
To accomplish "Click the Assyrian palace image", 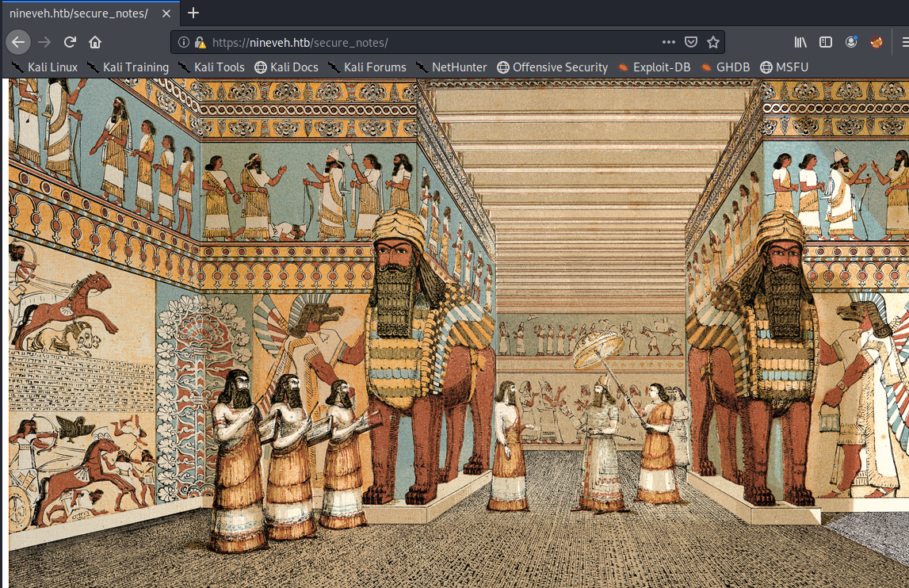I will tap(458, 333).
